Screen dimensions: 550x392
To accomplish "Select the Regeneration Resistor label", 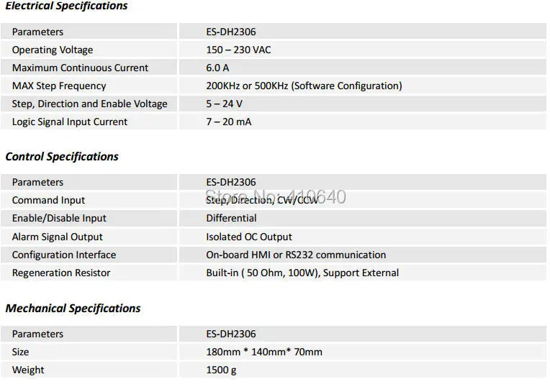I will 61,273.
